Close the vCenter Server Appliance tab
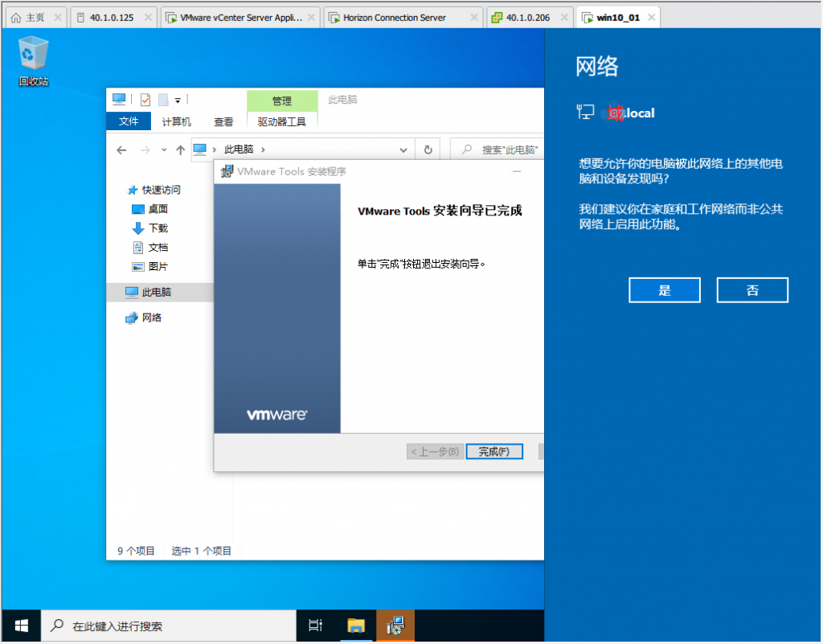This screenshot has width=823, height=644. tap(311, 18)
